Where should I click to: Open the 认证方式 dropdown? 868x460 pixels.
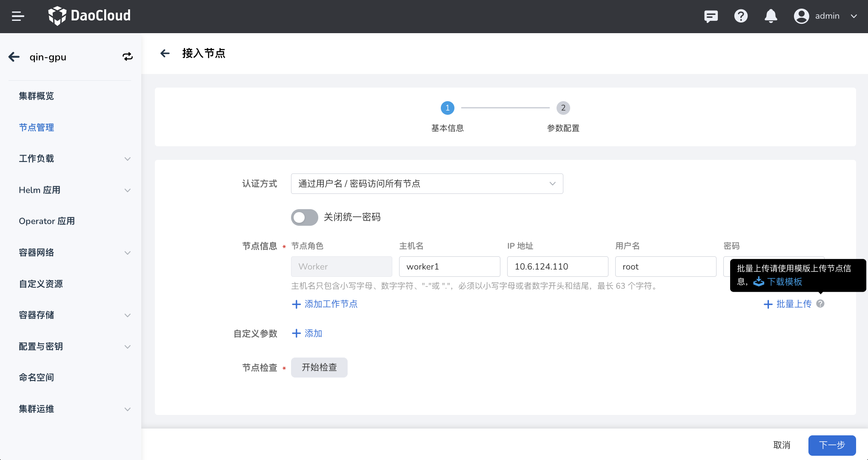tap(427, 184)
